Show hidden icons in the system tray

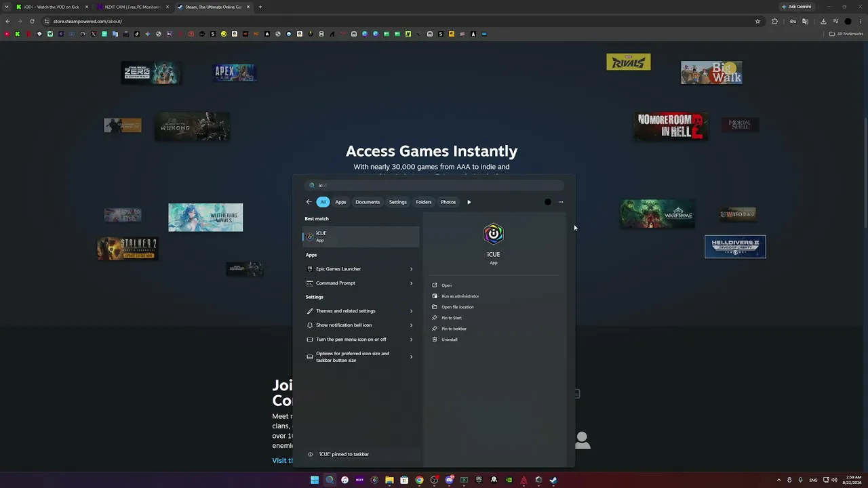(778, 480)
